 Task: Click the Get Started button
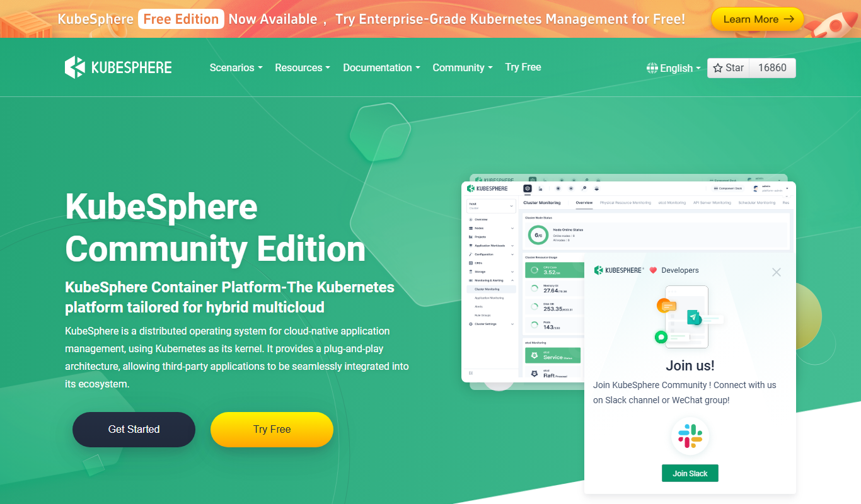pos(134,430)
